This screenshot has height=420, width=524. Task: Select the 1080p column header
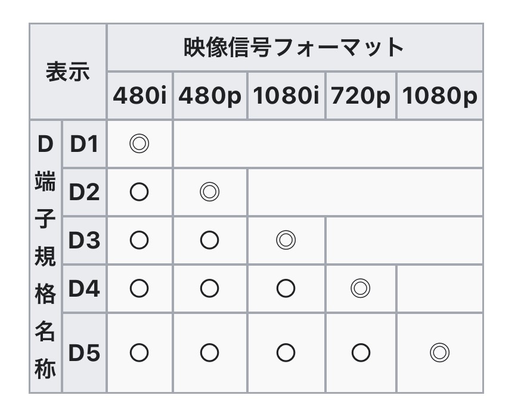(439, 96)
